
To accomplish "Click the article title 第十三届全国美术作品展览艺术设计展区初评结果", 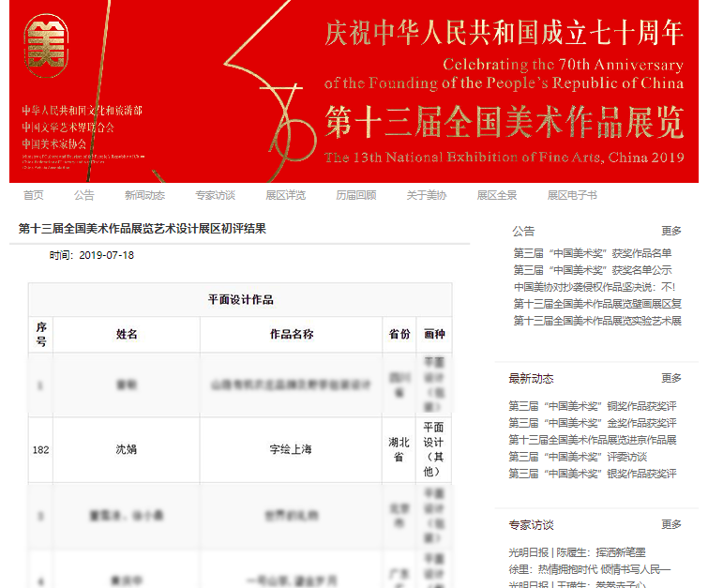I will 143,229.
